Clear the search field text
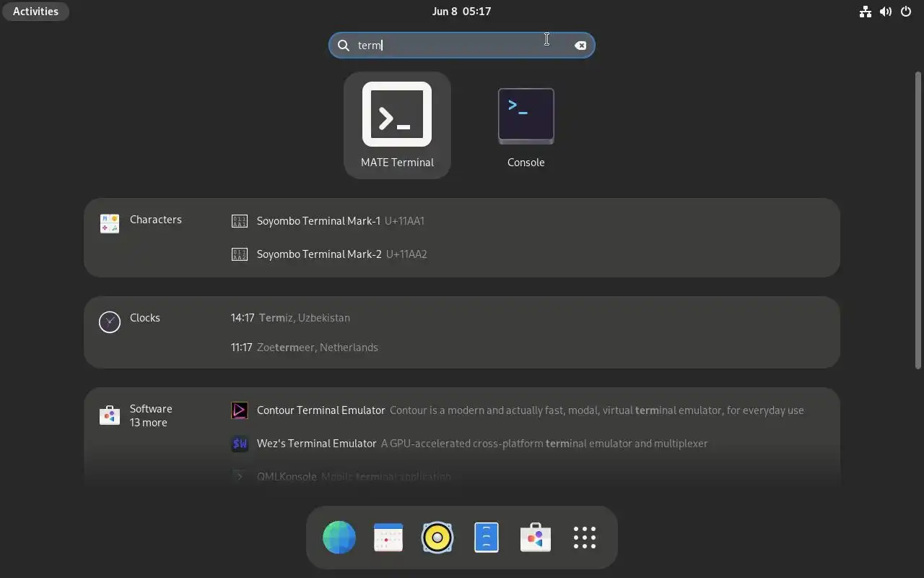This screenshot has height=578, width=924. [x=580, y=46]
